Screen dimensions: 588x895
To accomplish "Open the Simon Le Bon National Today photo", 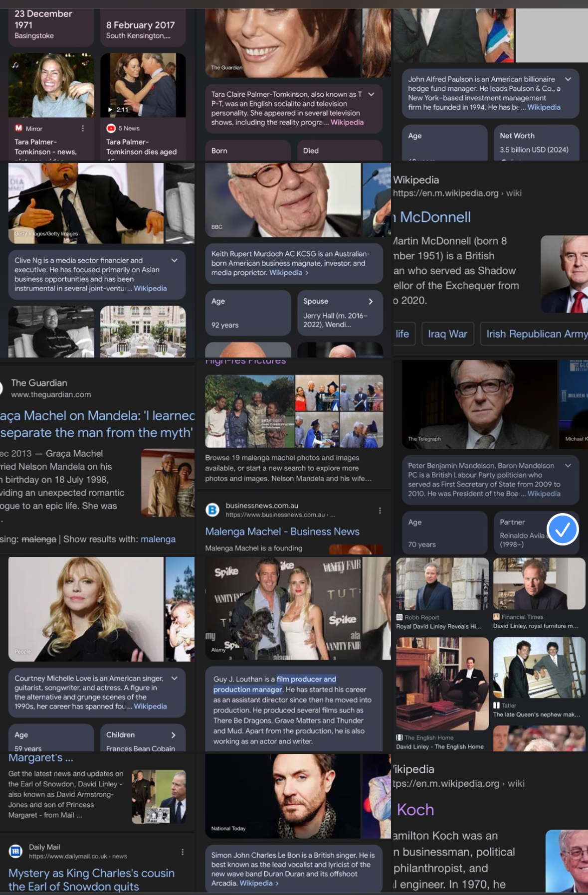I will click(x=283, y=796).
